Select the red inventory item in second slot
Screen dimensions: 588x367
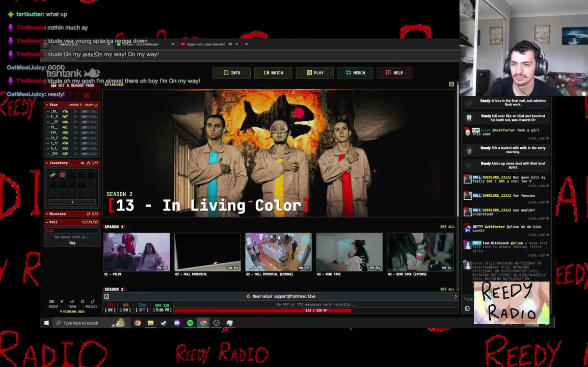click(63, 174)
